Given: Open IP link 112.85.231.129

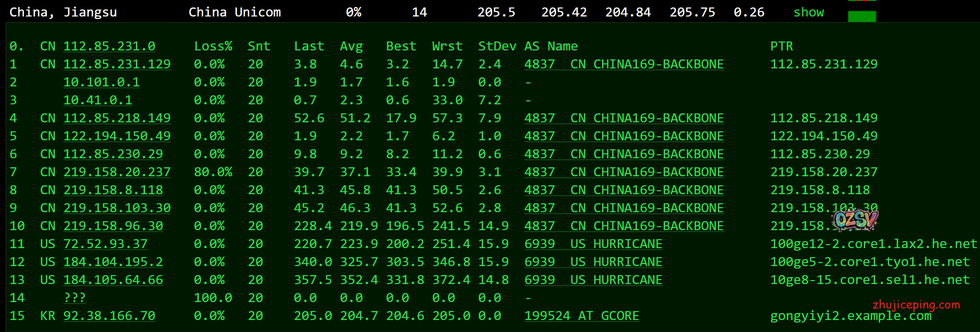Looking at the screenshot, I should (117, 64).
